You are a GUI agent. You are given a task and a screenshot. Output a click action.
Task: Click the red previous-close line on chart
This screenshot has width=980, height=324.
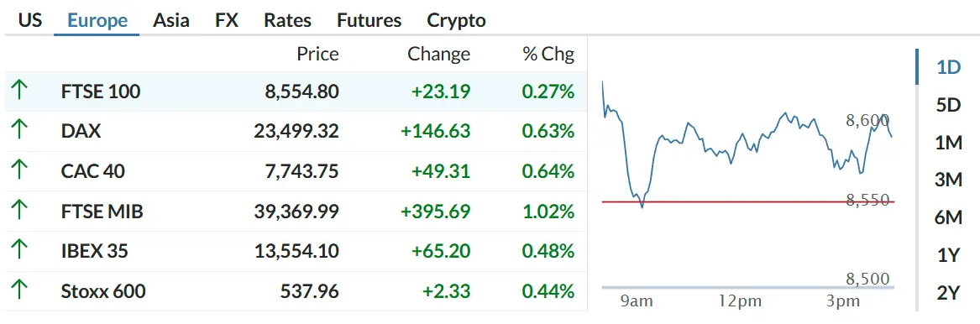(x=748, y=201)
